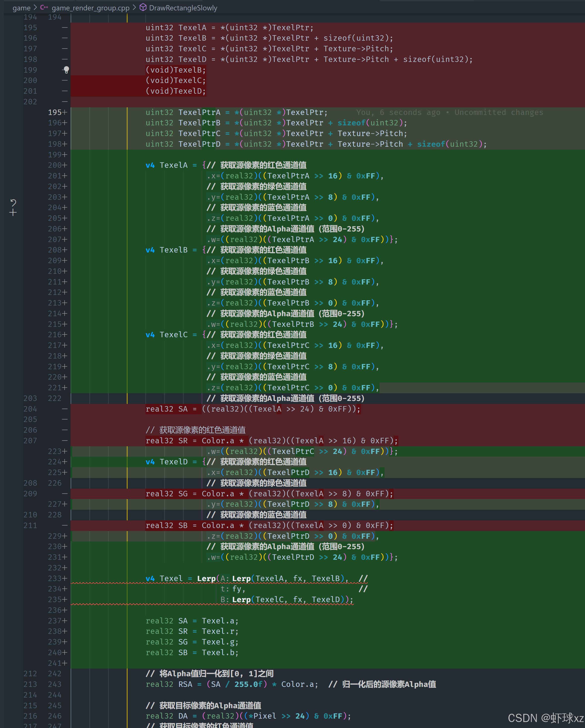Click '.y=(real32)((TexelPtrD >> 8) & 0xFF),'
This screenshot has height=728, width=585.
(293, 504)
